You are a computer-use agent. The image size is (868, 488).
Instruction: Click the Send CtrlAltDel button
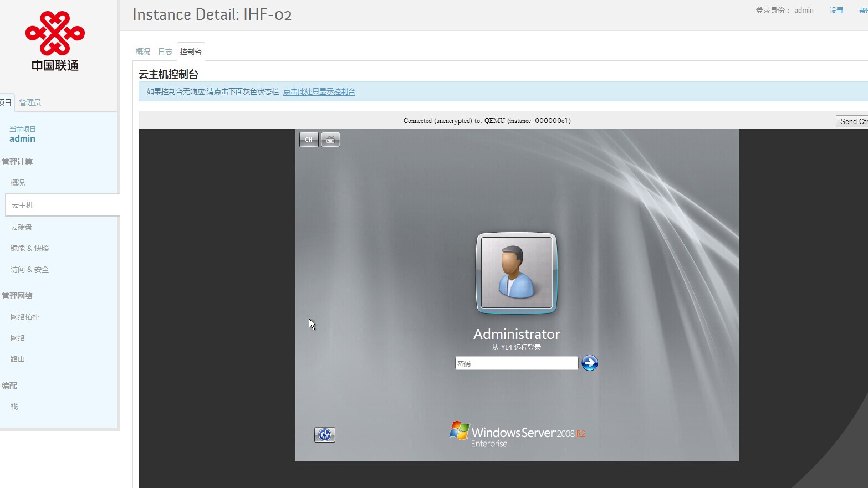click(x=852, y=121)
